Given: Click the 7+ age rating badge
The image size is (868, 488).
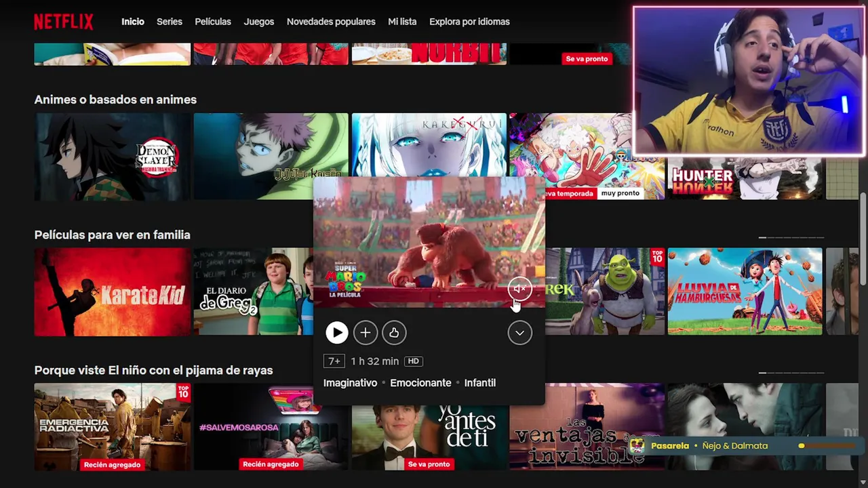Looking at the screenshot, I should point(334,361).
